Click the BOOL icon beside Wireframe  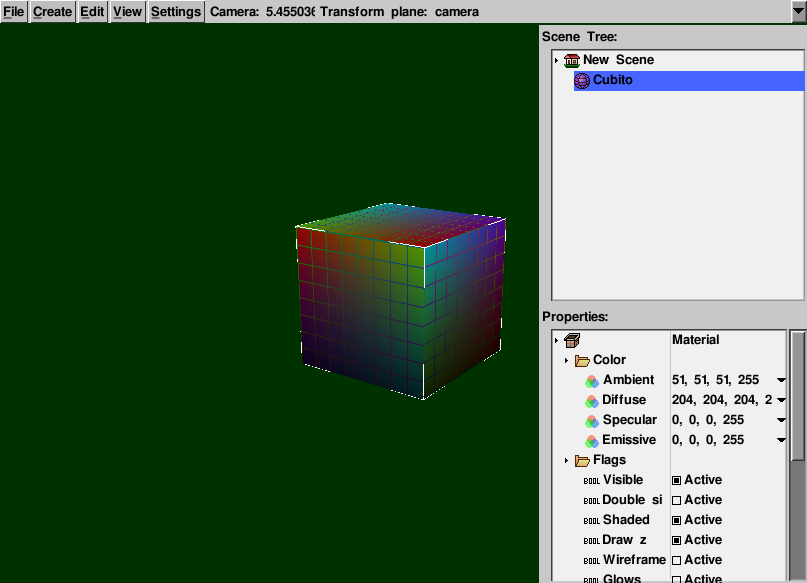(591, 561)
